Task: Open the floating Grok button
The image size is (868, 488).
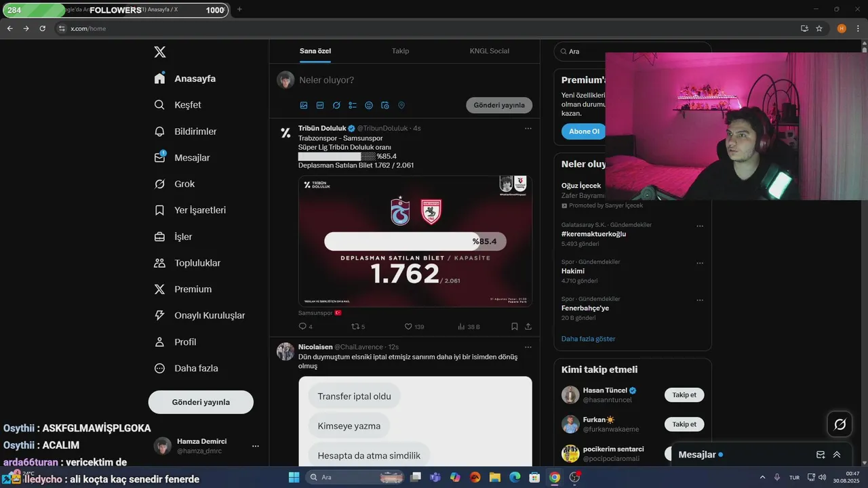Action: coord(840,424)
